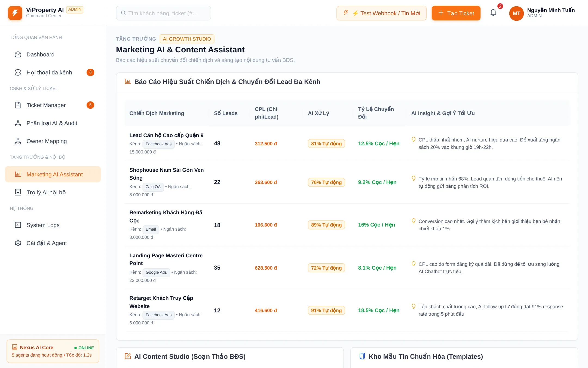Go to Owner Mapping

click(53, 141)
